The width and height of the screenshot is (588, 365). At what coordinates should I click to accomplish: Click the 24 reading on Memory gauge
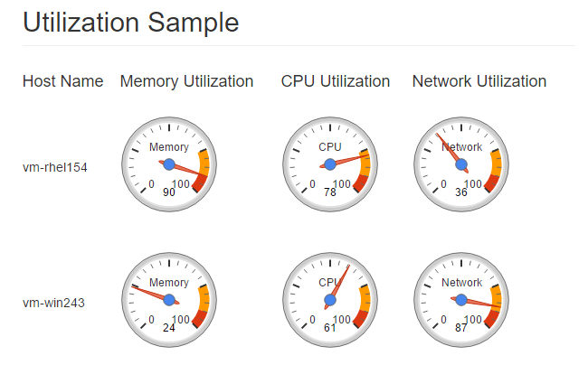pyautogui.click(x=168, y=328)
